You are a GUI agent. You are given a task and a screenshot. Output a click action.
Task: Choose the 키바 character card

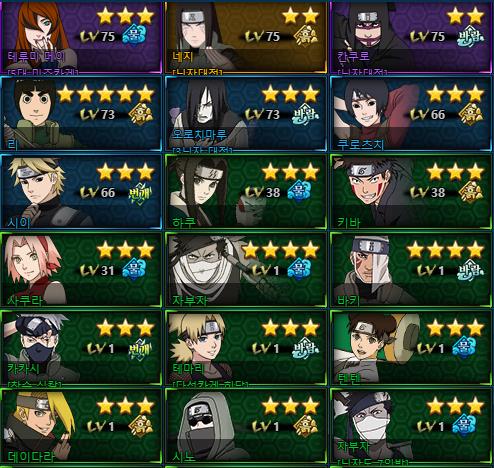pyautogui.click(x=411, y=192)
